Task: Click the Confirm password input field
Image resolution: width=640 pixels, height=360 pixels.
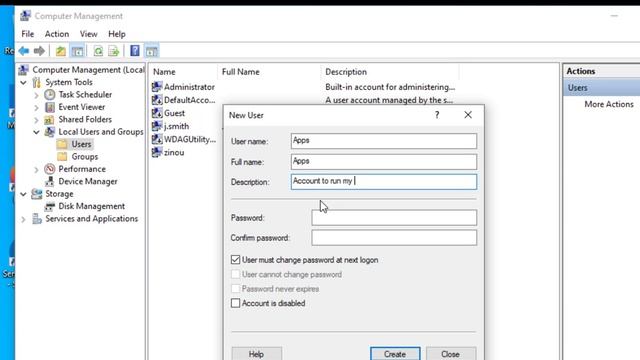Action: (x=394, y=238)
